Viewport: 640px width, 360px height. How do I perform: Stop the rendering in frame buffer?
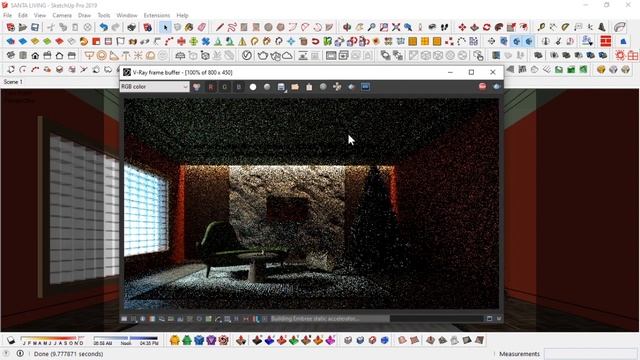(482, 87)
